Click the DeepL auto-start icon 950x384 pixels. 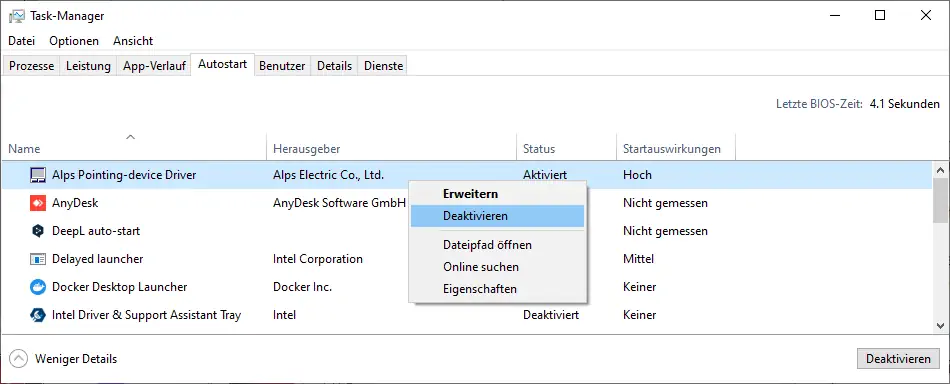pyautogui.click(x=38, y=231)
